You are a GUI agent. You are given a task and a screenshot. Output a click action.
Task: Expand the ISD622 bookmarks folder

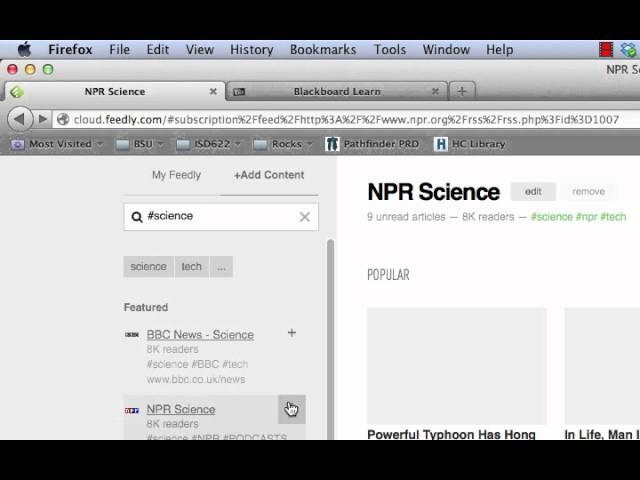coord(208,144)
